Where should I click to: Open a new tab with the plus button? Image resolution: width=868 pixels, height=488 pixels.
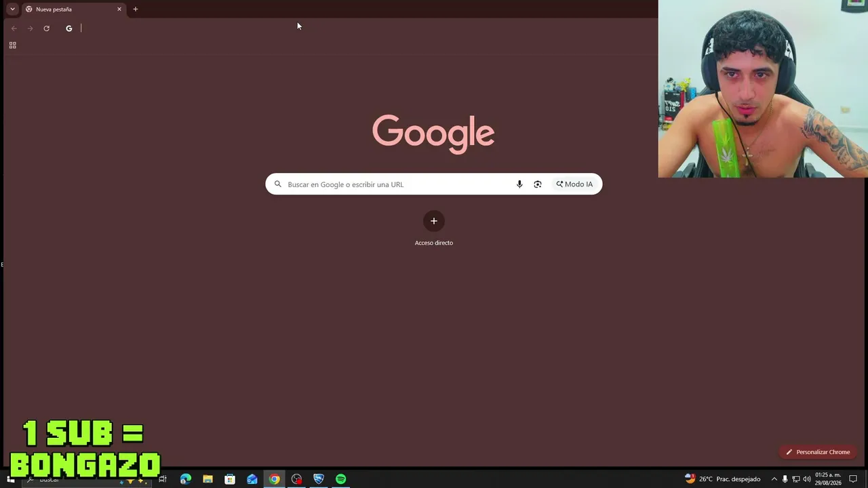point(135,9)
